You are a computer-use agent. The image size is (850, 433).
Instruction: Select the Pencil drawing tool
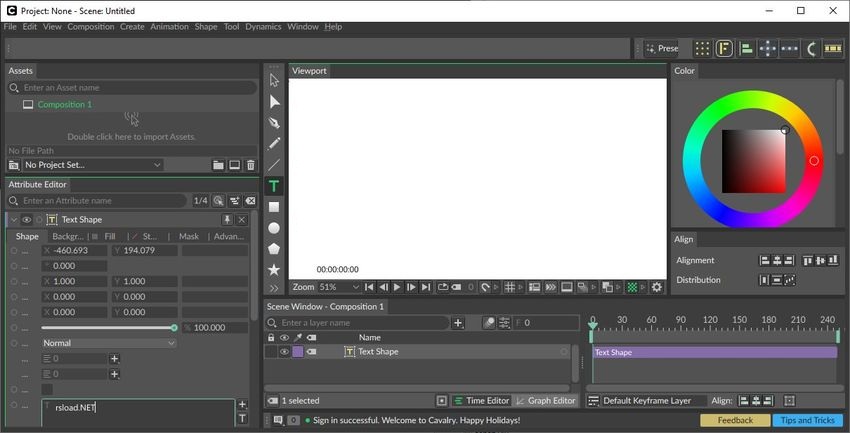coord(274,143)
